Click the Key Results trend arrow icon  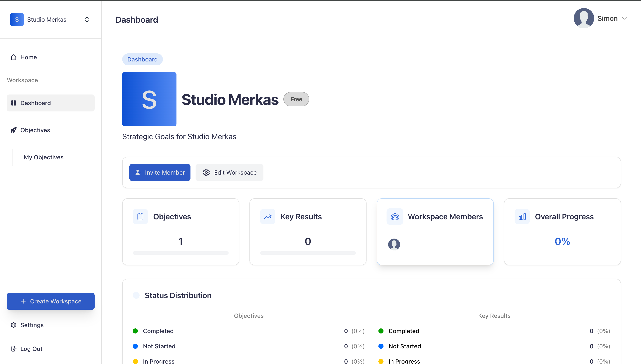point(267,217)
